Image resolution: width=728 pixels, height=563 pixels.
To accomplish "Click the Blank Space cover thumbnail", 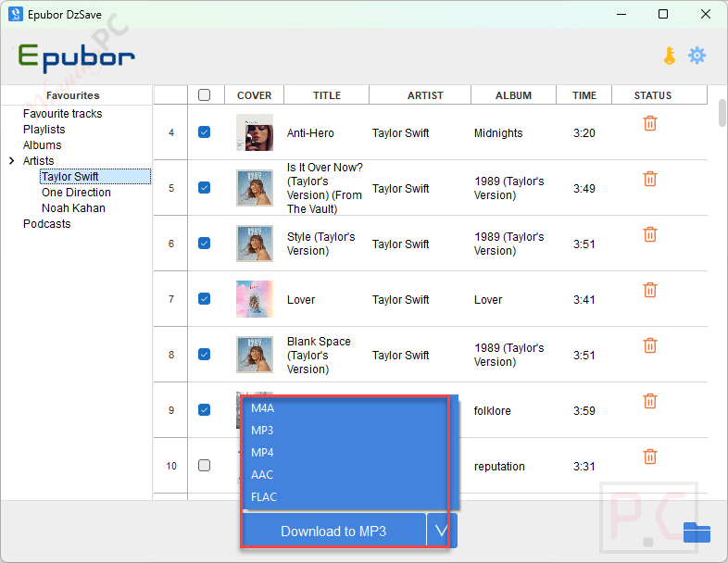I will point(255,355).
